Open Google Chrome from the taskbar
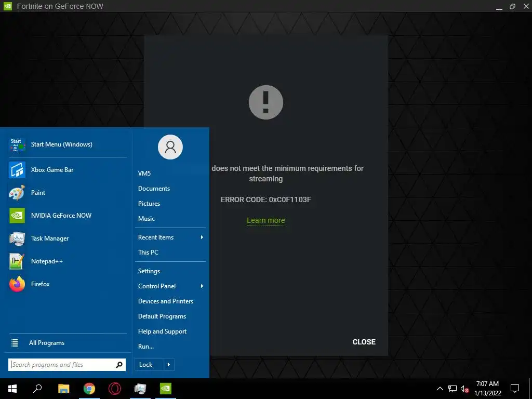 89,389
